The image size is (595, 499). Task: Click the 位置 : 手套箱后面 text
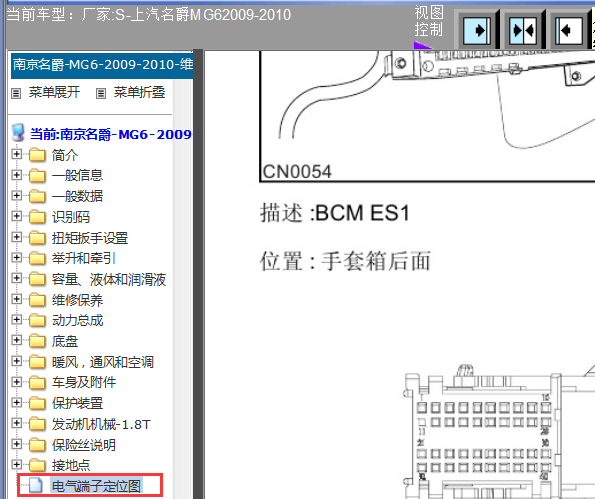(345, 261)
